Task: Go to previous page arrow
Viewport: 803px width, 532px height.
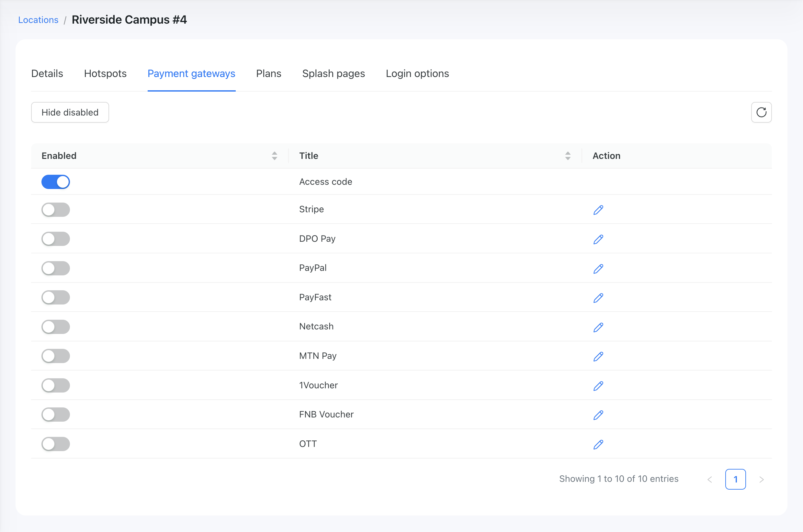Action: [x=710, y=479]
